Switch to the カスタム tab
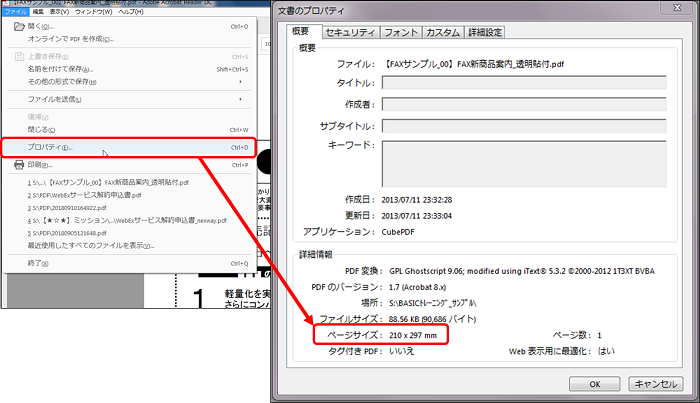700x403 pixels. pyautogui.click(x=442, y=33)
